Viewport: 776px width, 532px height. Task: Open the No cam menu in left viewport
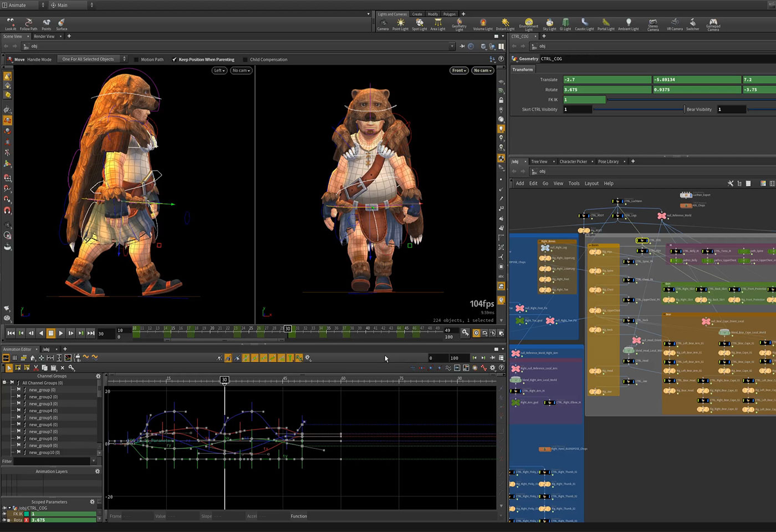pos(241,70)
